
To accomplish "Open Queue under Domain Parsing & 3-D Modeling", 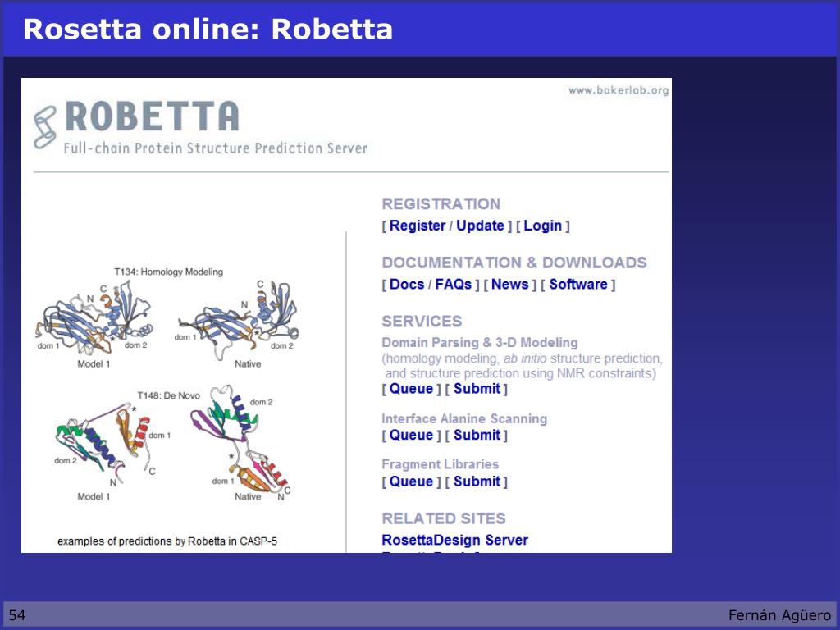I will (x=412, y=388).
